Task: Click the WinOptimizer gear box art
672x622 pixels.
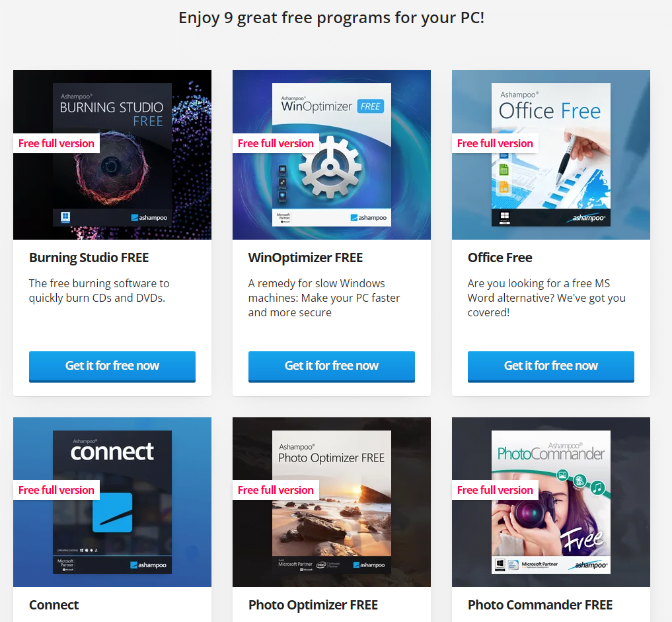Action: tap(332, 155)
